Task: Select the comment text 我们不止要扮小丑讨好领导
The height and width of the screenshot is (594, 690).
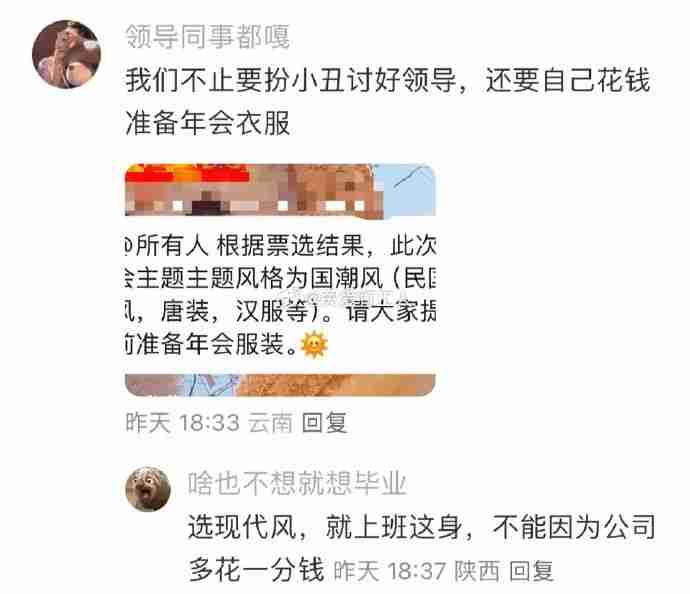Action: click(x=291, y=81)
